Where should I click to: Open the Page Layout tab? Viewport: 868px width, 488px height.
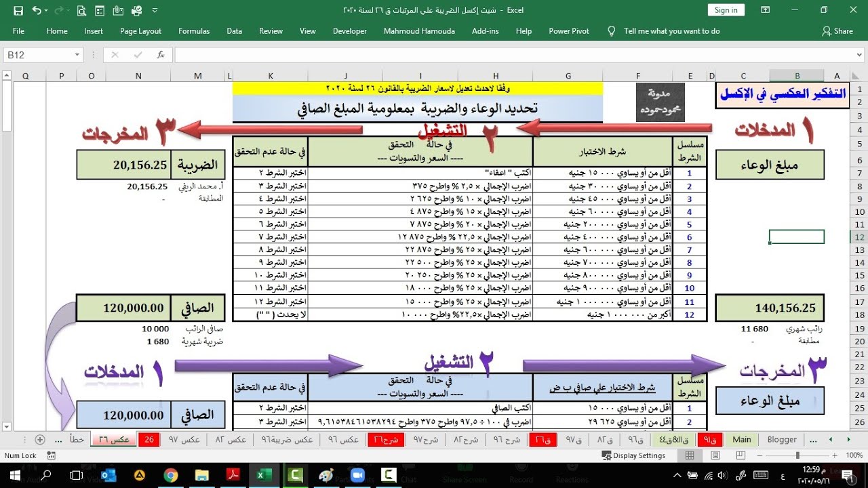pos(140,31)
